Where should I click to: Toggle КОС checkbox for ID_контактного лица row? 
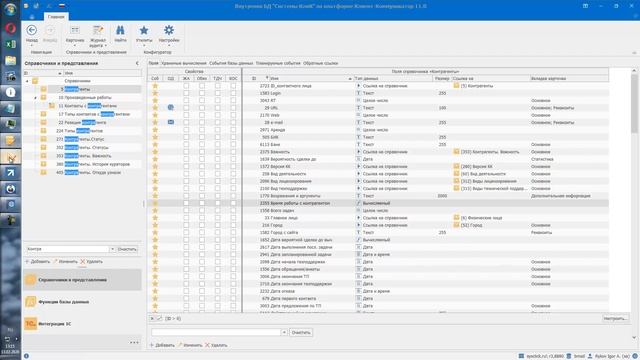pyautogui.click(x=233, y=86)
